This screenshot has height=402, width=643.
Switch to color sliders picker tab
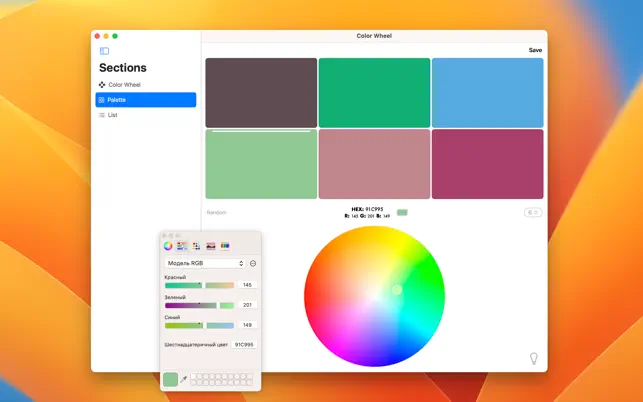click(182, 246)
